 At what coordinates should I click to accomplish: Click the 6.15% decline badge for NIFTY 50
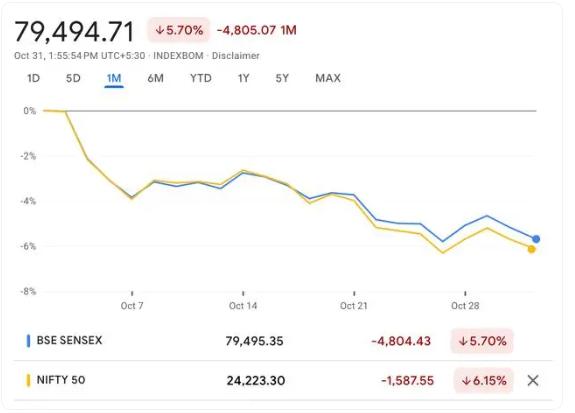coord(484,380)
